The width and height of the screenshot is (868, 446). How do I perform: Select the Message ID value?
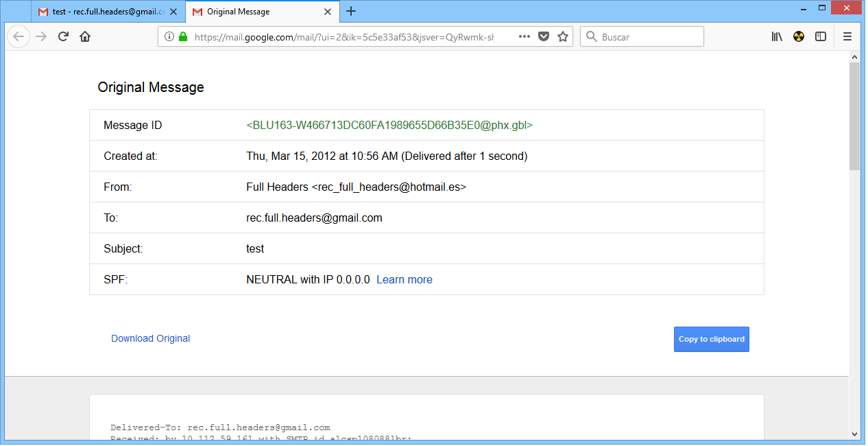(389, 126)
